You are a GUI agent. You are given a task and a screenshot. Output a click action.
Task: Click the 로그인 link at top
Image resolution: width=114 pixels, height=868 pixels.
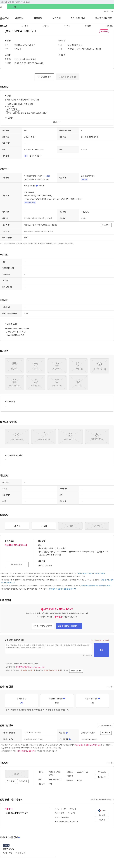point(106,11)
